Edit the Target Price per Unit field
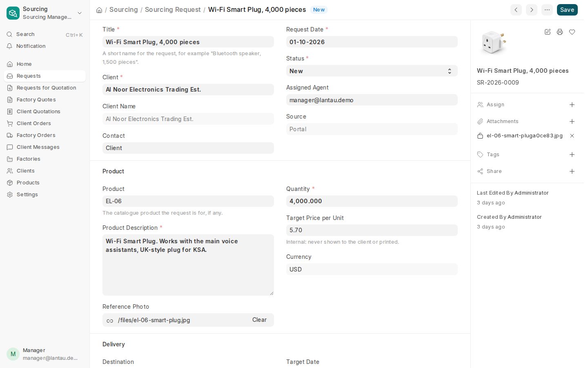The width and height of the screenshot is (588, 368). (372, 230)
